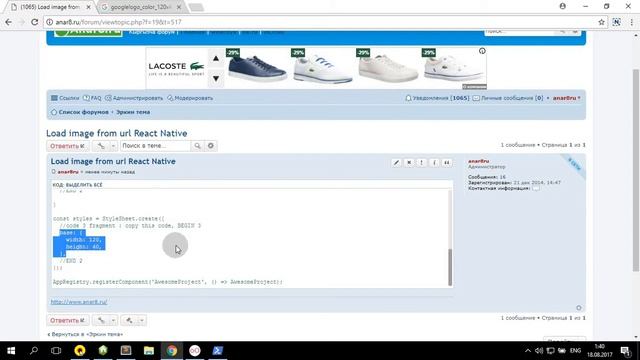Expand the bottom topic tools dropdown arrow
640x360 pixels.
click(x=113, y=320)
